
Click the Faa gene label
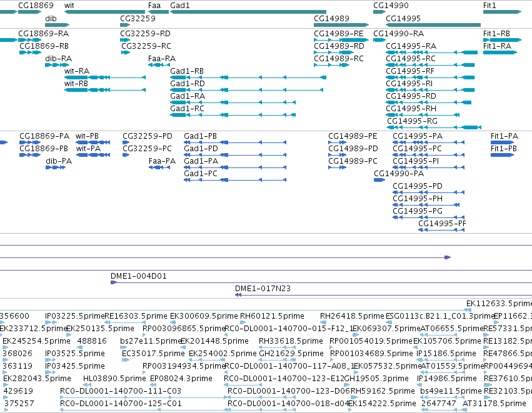point(154,6)
